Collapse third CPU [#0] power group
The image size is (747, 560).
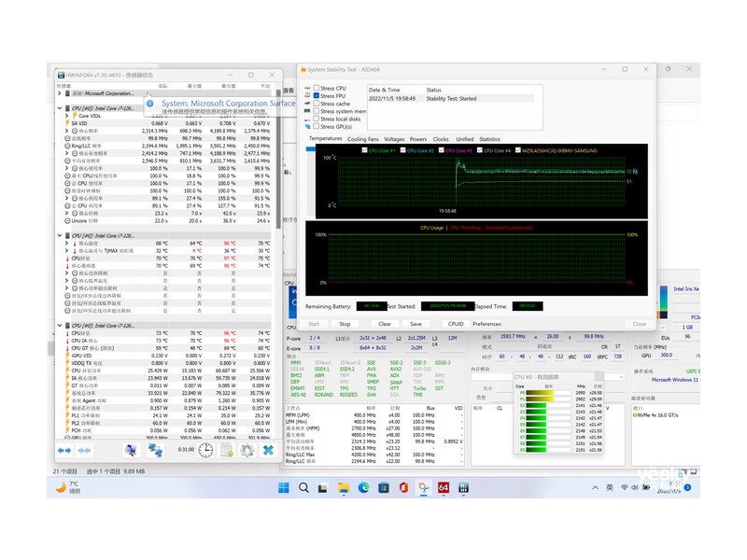click(x=60, y=326)
